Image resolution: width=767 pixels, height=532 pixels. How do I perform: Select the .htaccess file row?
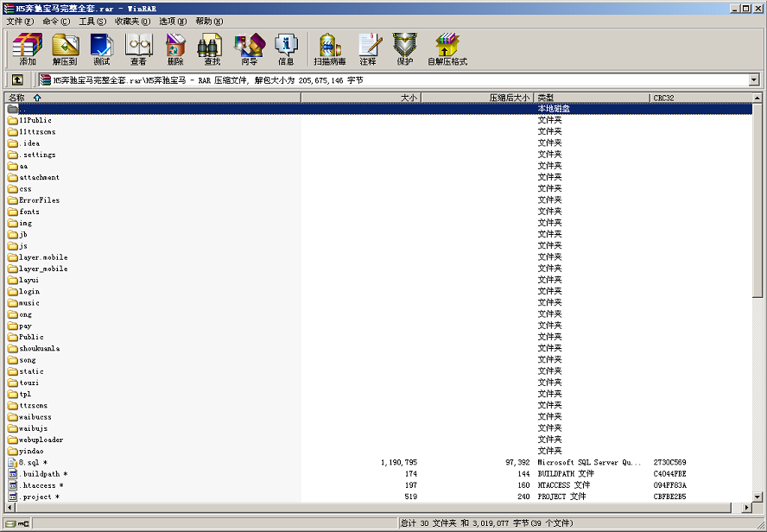39,485
